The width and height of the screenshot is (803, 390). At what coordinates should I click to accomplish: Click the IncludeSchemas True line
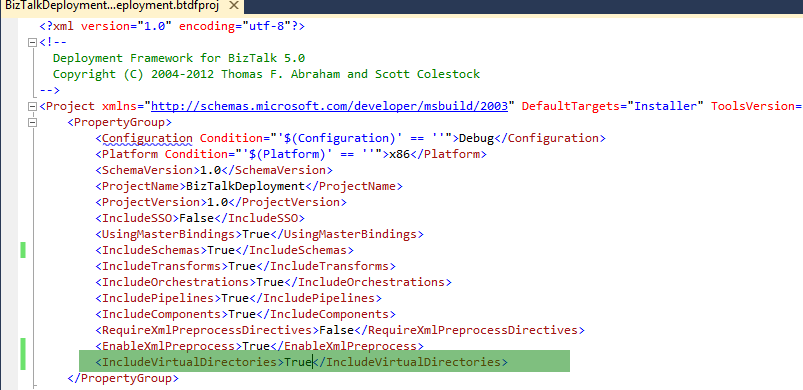point(224,250)
